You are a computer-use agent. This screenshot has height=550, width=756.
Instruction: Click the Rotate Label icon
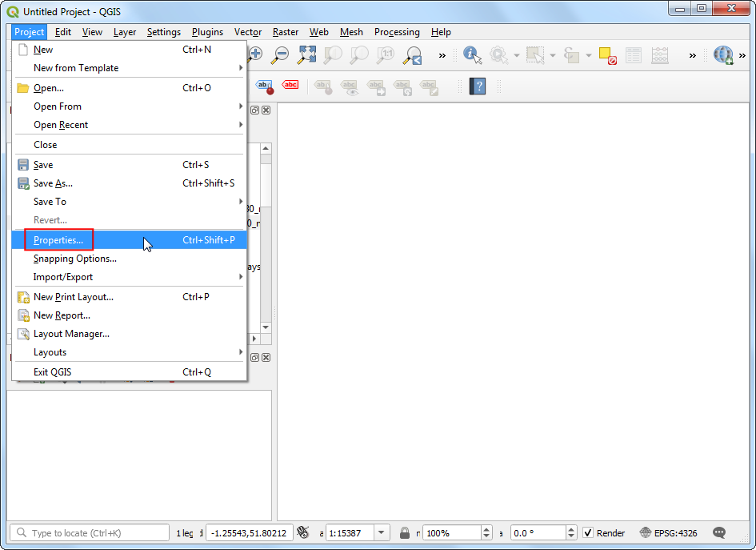[x=402, y=87]
